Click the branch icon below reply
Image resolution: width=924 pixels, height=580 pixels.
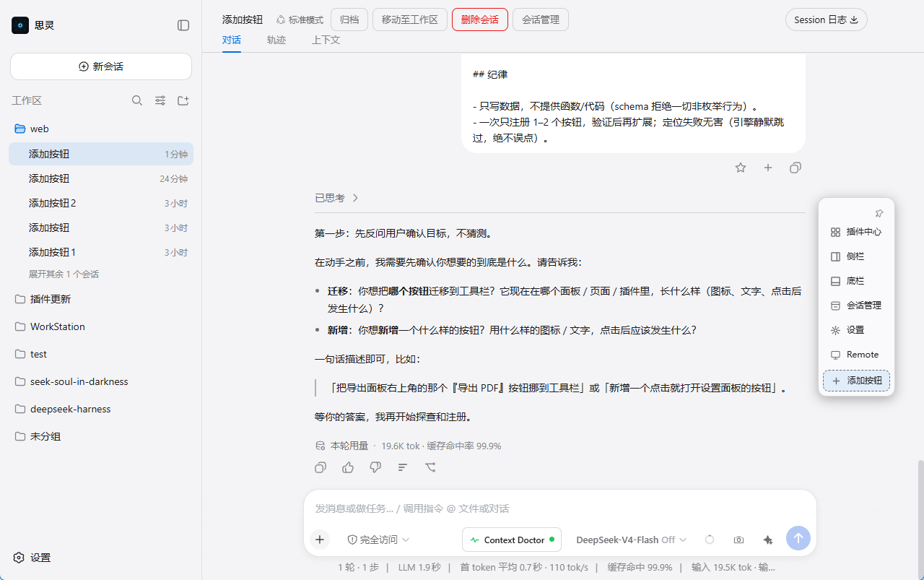[x=430, y=467]
